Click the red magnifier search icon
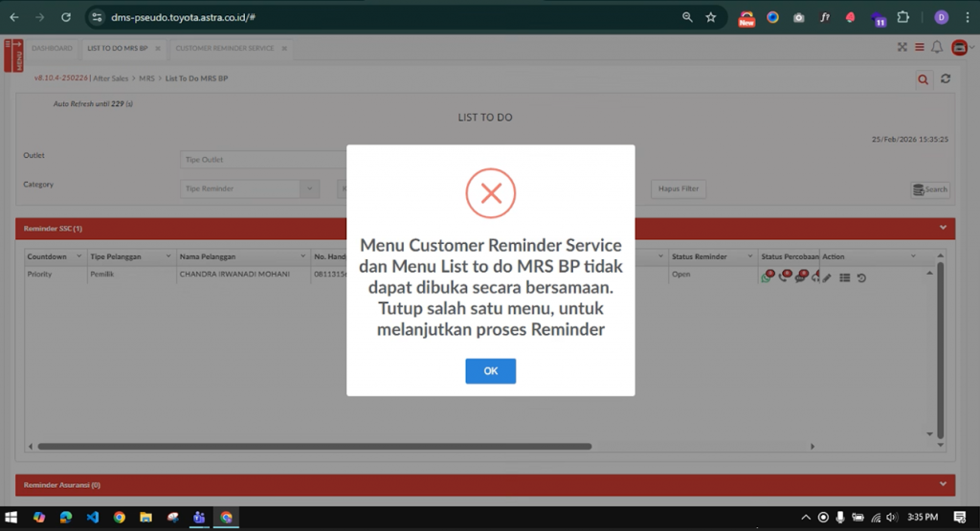Image resolution: width=980 pixels, height=531 pixels. click(x=923, y=79)
